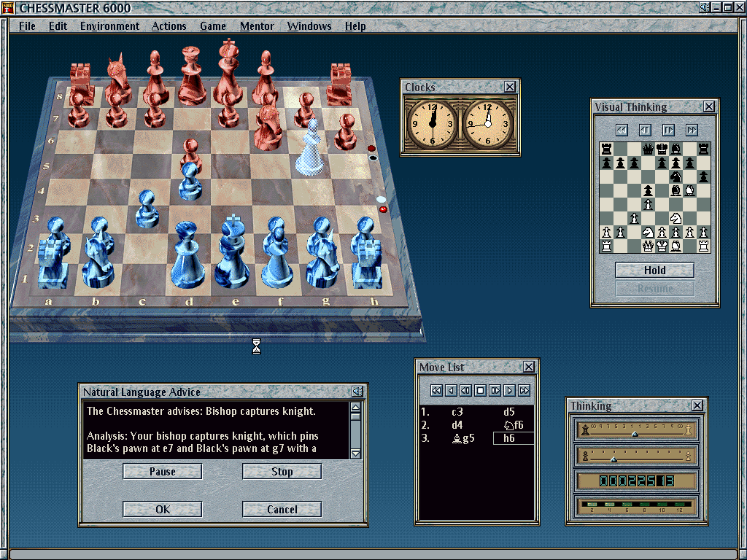The image size is (747, 560).
Task: Jump to last move in Move List
Action: point(525,391)
